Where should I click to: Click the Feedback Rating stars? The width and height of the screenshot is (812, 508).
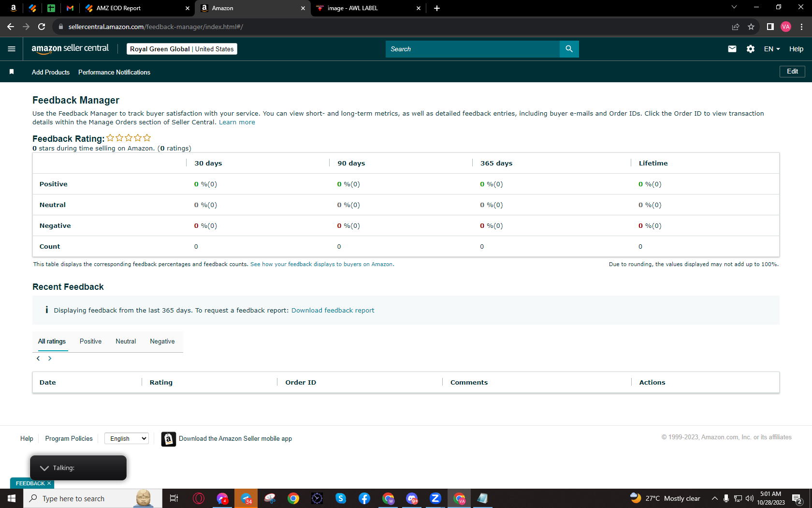click(129, 138)
